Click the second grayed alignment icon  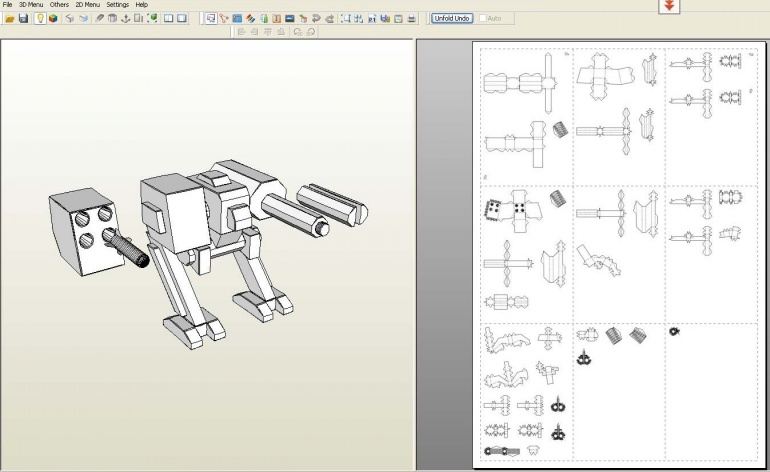pyautogui.click(x=254, y=32)
